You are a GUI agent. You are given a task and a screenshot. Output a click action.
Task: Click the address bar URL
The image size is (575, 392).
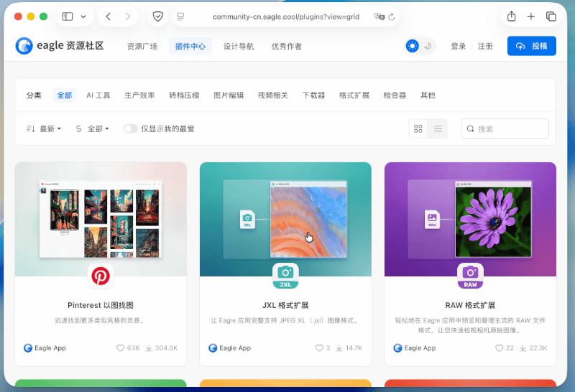pyautogui.click(x=286, y=17)
